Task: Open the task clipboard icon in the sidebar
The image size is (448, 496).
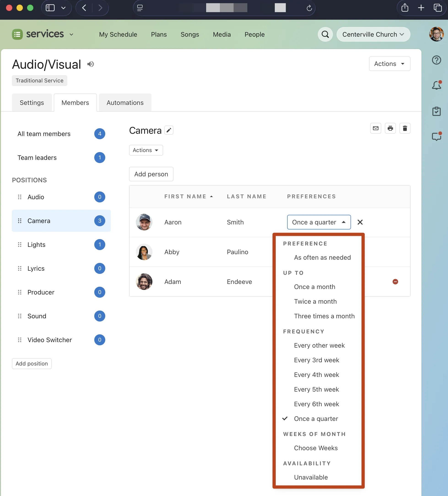Action: point(436,111)
